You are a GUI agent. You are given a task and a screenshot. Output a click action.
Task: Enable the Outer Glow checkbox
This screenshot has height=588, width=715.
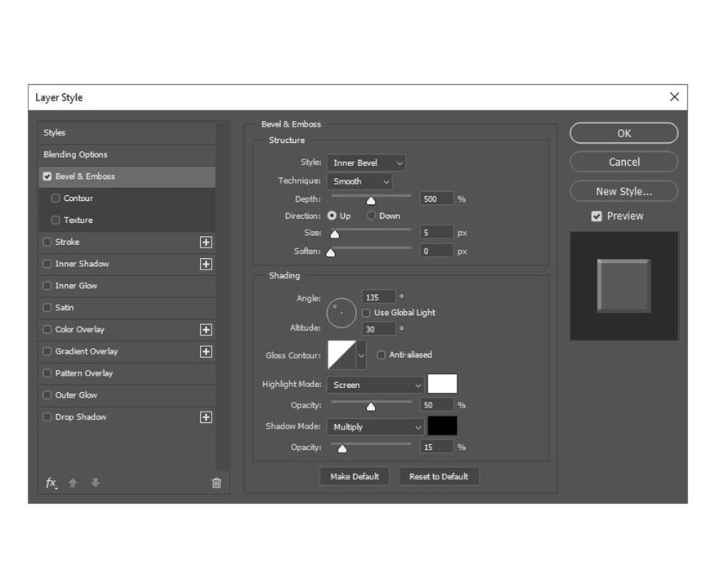click(47, 395)
